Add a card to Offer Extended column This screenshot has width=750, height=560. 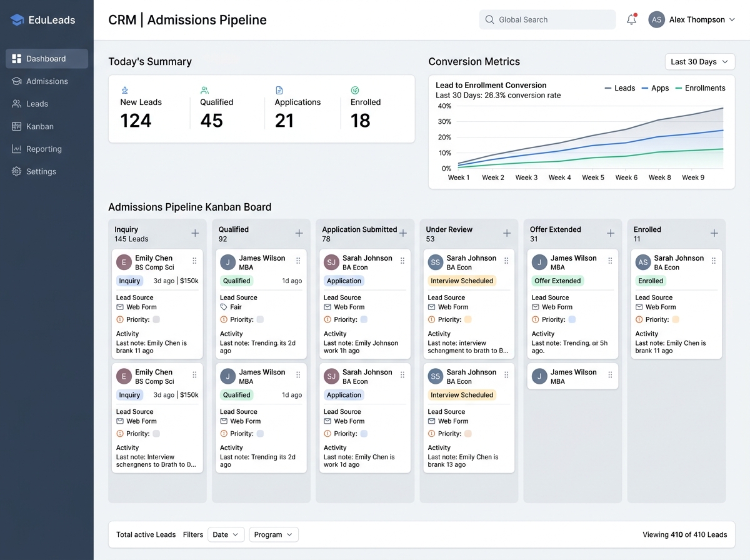(611, 233)
